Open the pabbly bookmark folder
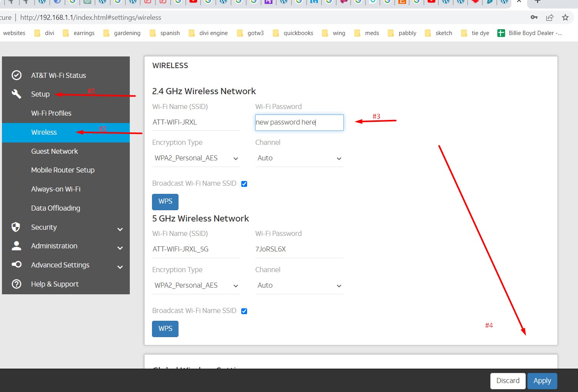The width and height of the screenshot is (578, 392). 402,33
